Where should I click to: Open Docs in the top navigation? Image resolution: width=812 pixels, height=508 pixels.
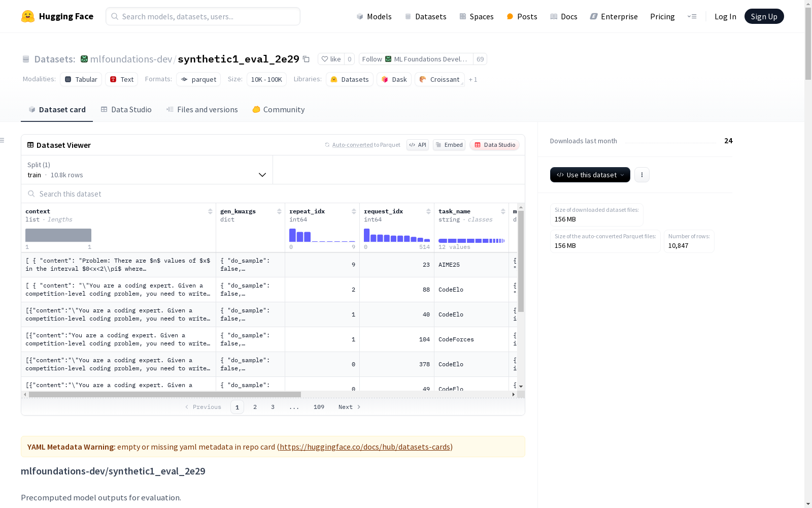564,16
